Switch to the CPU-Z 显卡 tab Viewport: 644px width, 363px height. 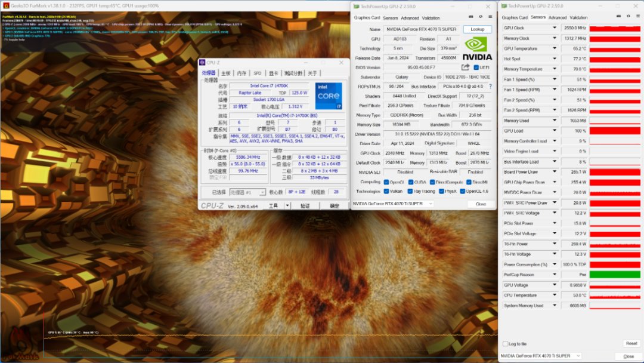pos(274,73)
